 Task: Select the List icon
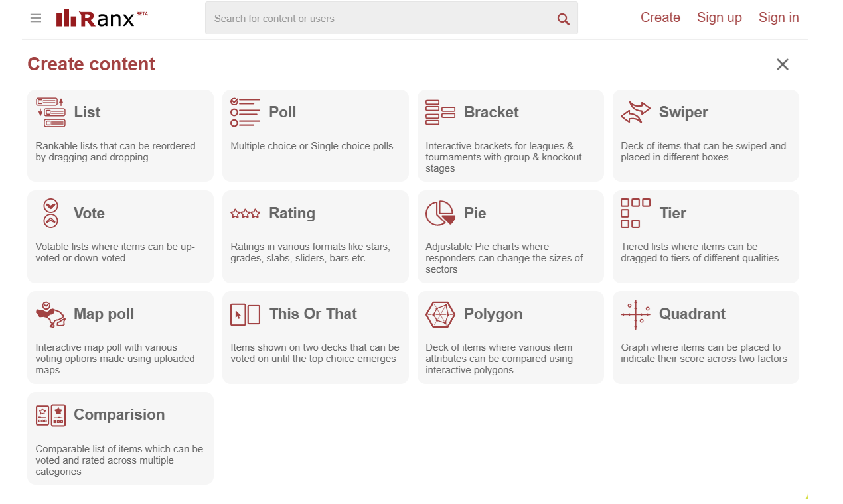pos(50,112)
